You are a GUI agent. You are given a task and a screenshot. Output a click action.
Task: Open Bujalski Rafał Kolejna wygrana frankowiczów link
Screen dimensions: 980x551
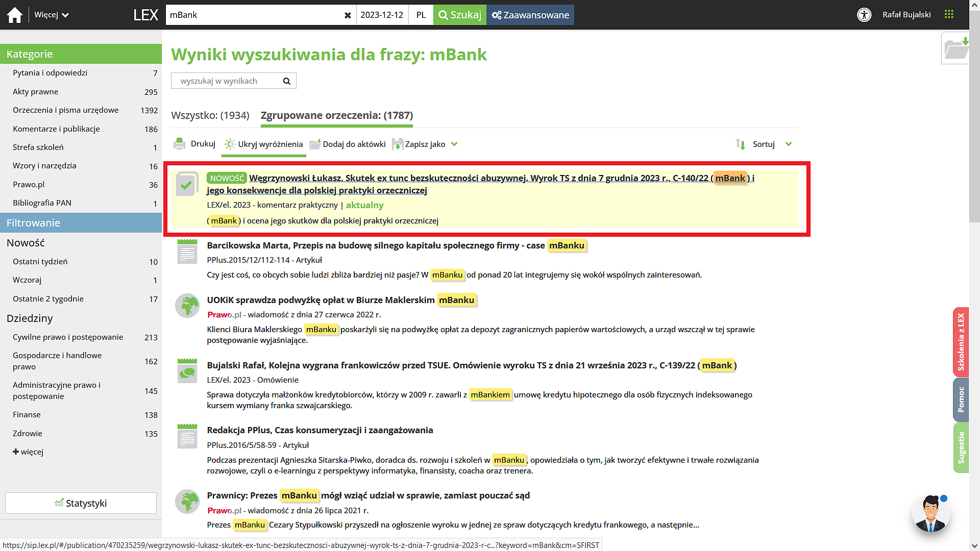(x=472, y=365)
